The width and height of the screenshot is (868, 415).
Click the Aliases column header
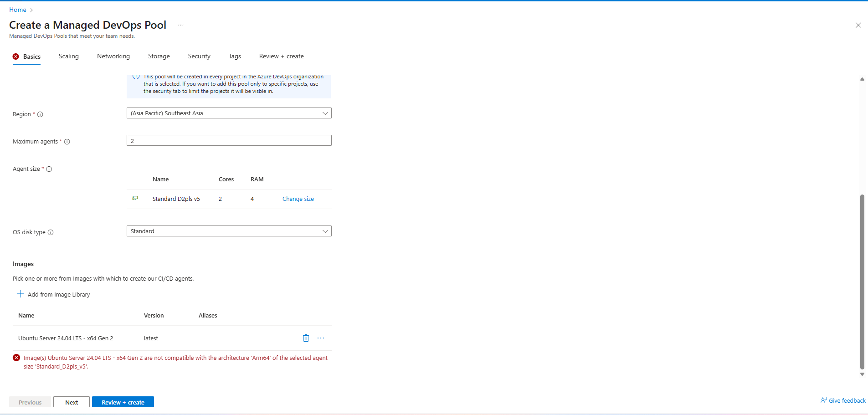tap(208, 315)
